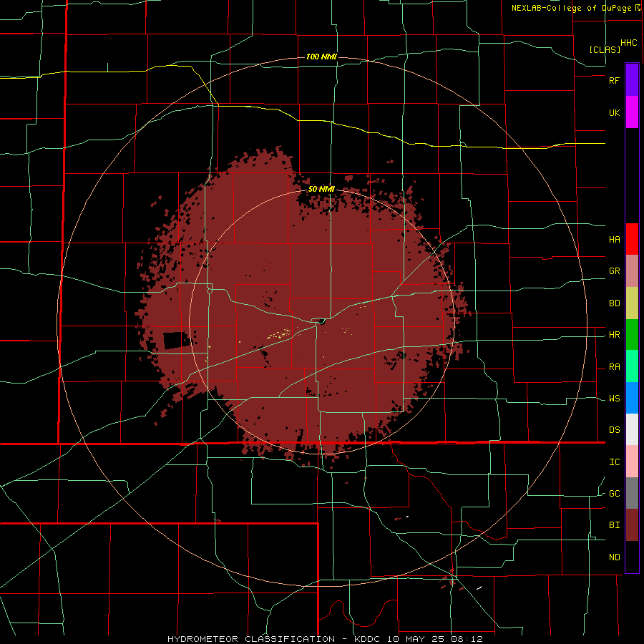This screenshot has width=644, height=644.
Task: Click the ND black legend swatch
Action: point(632,557)
